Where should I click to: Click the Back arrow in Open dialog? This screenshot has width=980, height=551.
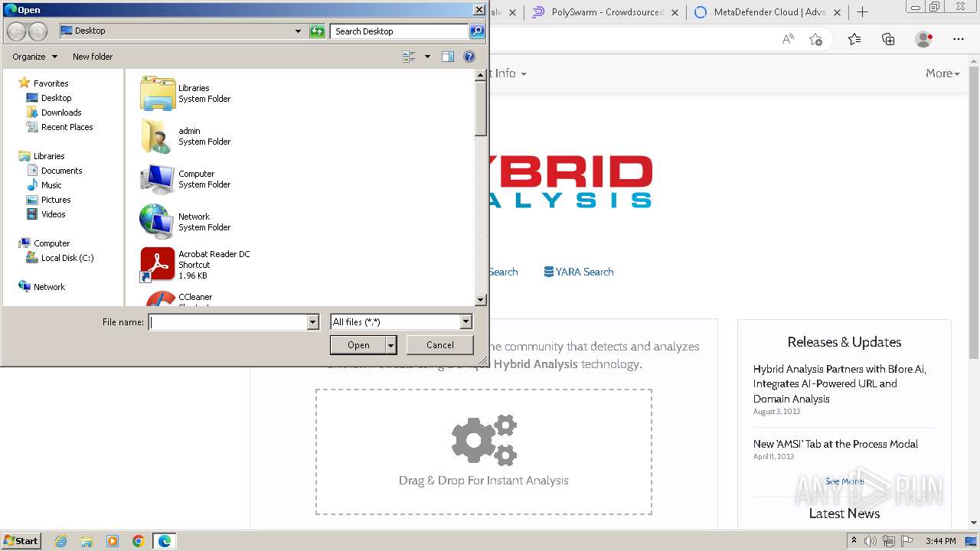click(16, 31)
